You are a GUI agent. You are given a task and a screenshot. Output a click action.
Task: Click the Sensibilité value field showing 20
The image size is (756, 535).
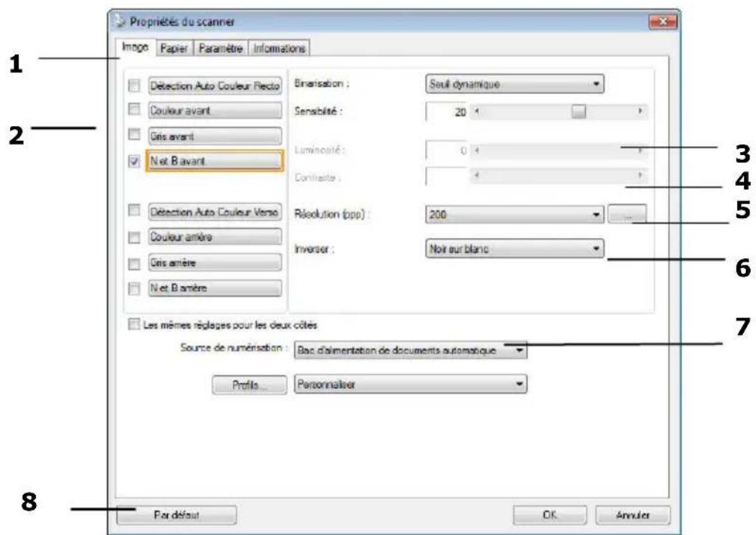click(447, 112)
